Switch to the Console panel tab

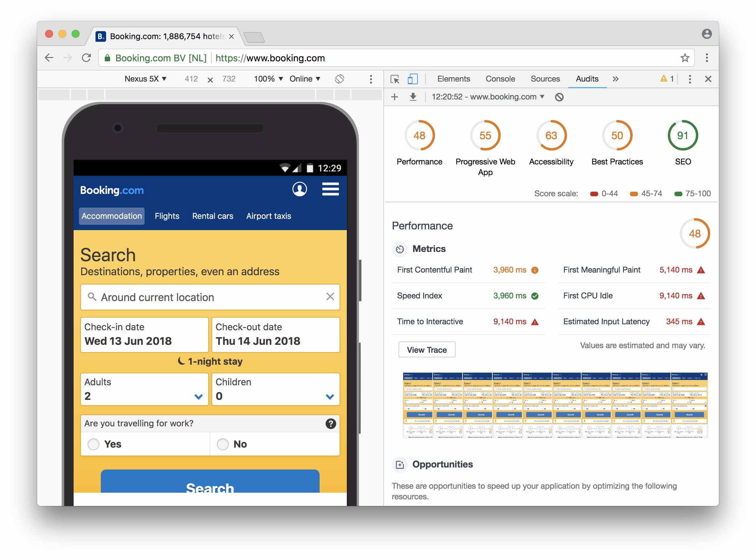[500, 78]
